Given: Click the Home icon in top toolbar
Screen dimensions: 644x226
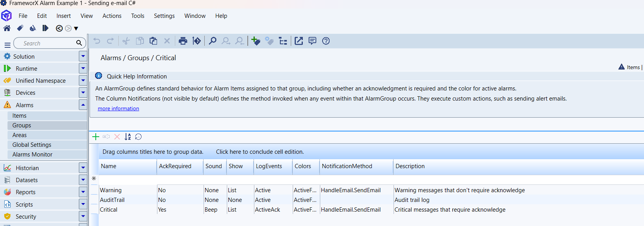Looking at the screenshot, I should [7, 28].
